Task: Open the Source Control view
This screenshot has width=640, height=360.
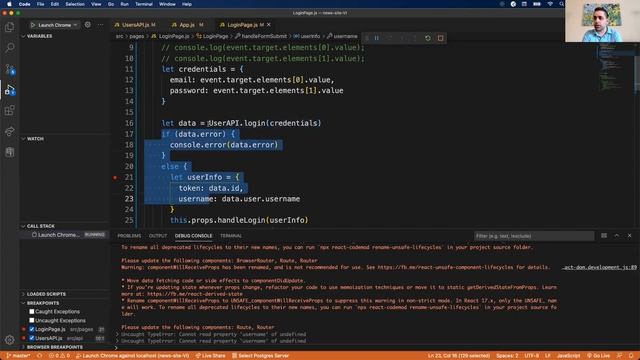Action: pos(9,69)
